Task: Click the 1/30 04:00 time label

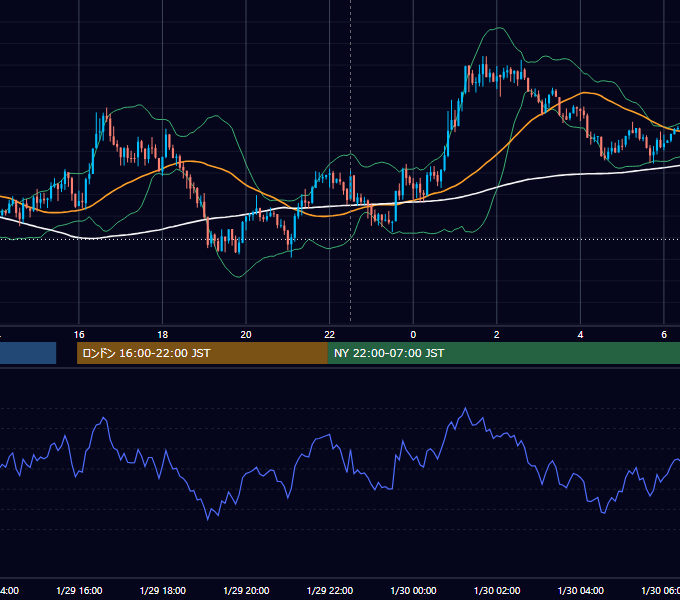Action: 580,590
